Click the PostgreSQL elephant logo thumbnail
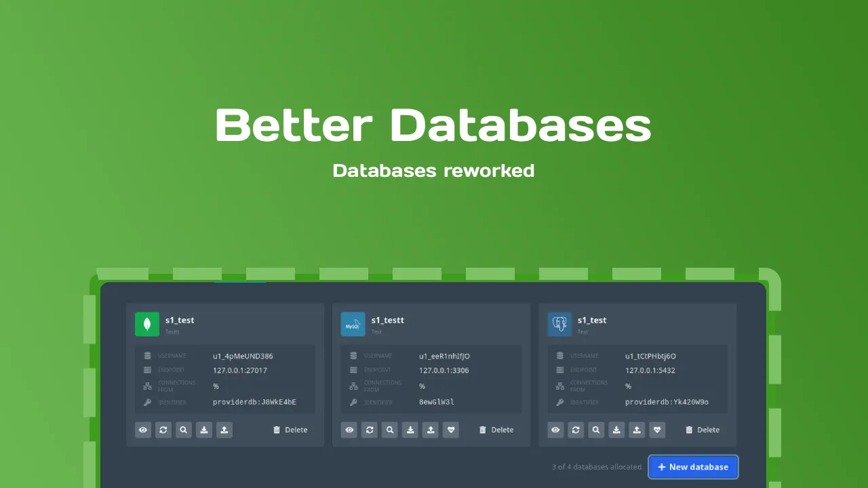Viewport: 868px width, 488px height. [x=559, y=324]
